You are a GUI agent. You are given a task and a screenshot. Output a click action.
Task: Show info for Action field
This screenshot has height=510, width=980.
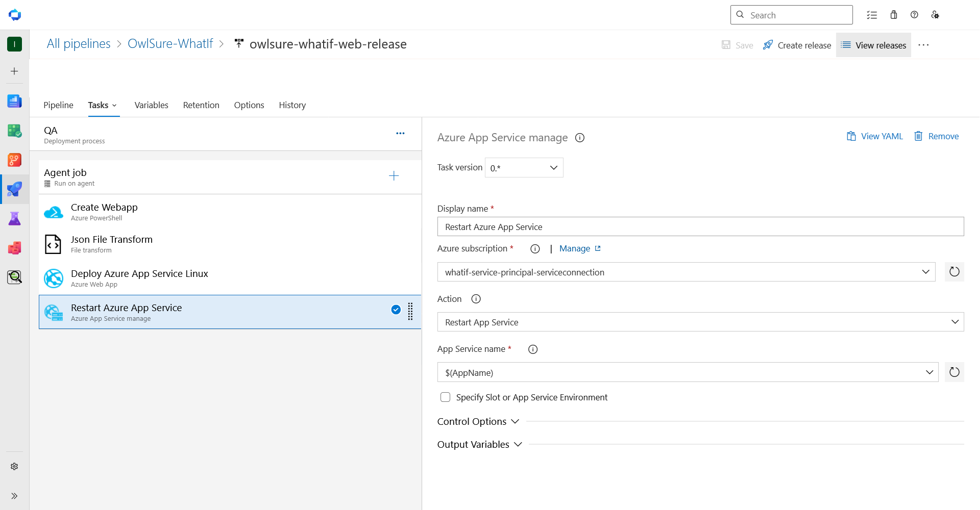click(x=476, y=299)
